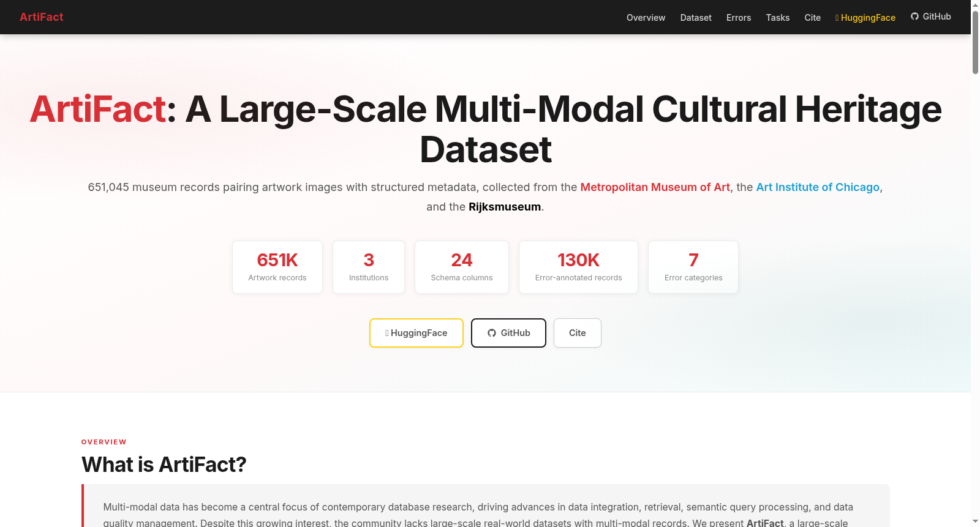Click the ArtiFact logo in the navbar

(42, 17)
